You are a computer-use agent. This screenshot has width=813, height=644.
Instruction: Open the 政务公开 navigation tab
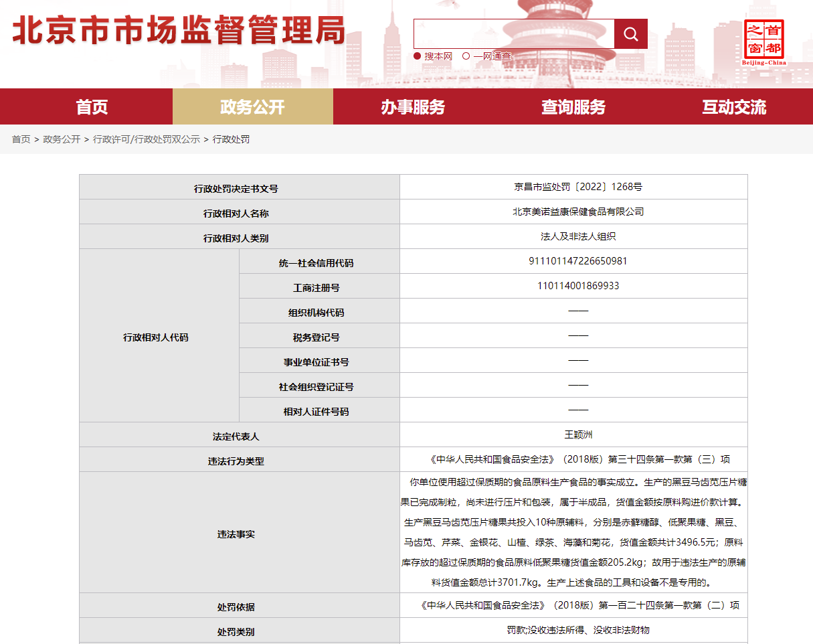[252, 107]
